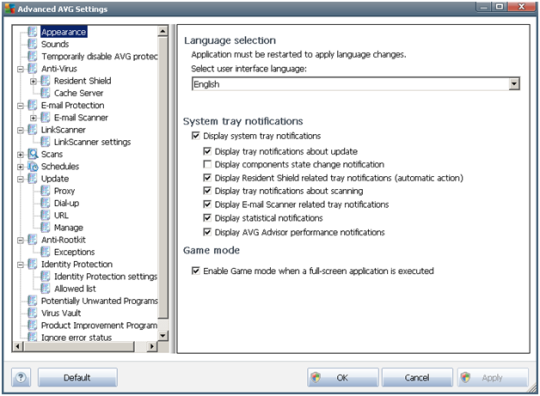The width and height of the screenshot is (540, 396).
Task: Select Cache Server in the tree
Action: tap(79, 93)
